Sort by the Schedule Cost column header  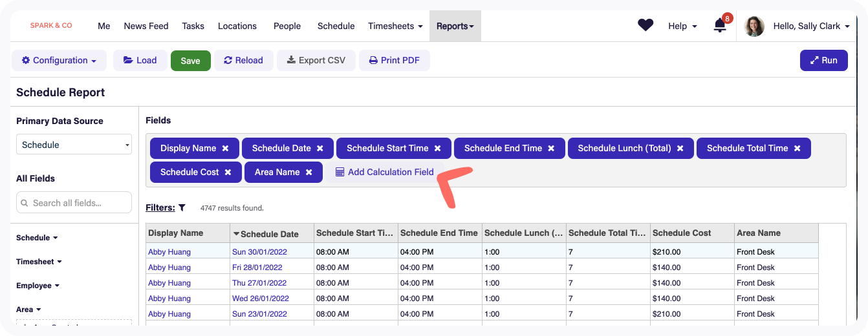692,233
